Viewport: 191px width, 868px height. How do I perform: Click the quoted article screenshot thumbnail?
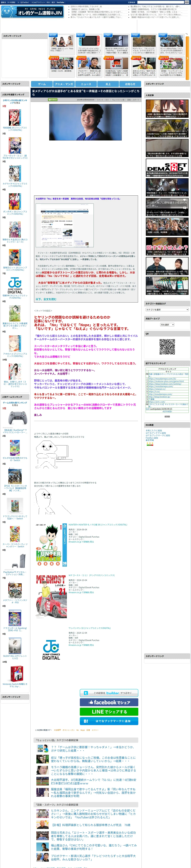(x=65, y=225)
